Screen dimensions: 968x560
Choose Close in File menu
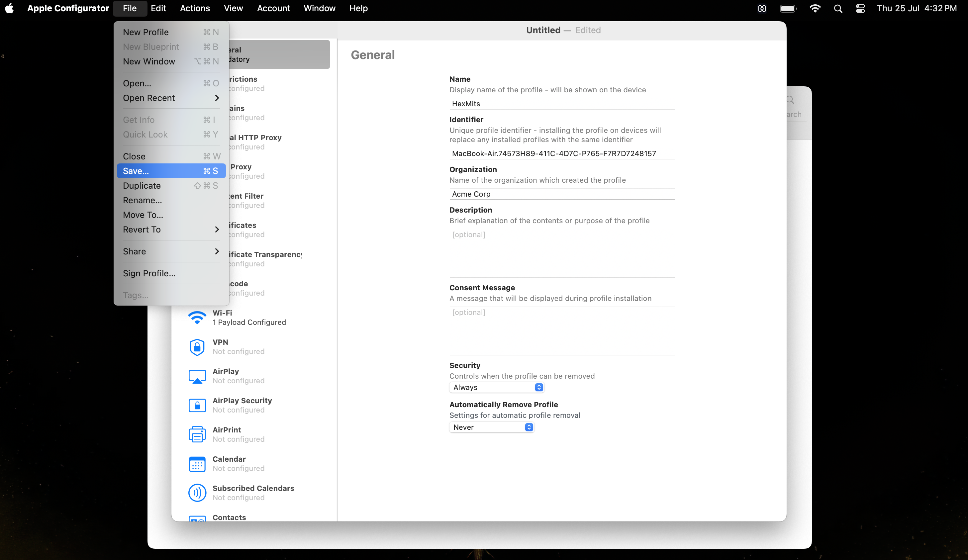tap(171, 156)
